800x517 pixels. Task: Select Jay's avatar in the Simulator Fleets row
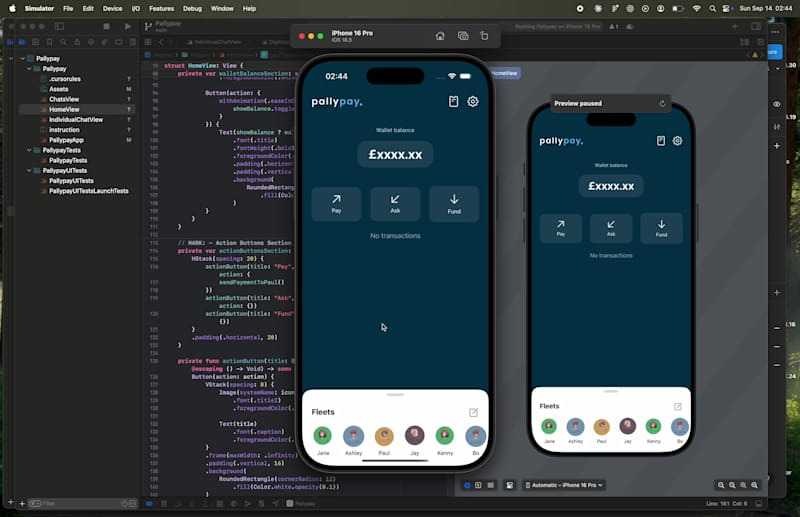point(414,435)
